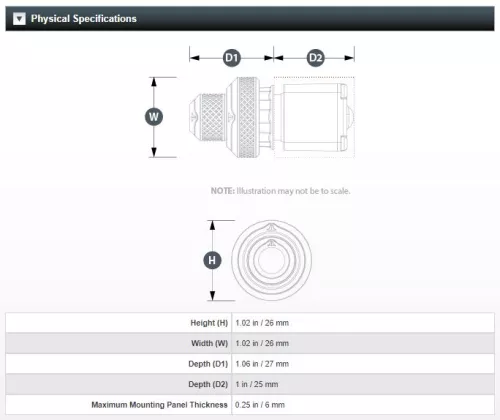
Task: Select the side-view knob illustration
Action: 272,117
